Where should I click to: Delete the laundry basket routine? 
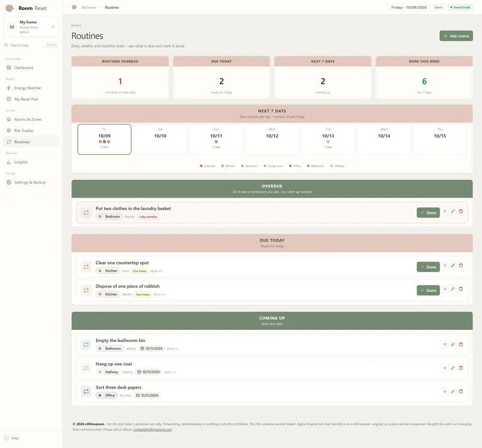coord(461,211)
